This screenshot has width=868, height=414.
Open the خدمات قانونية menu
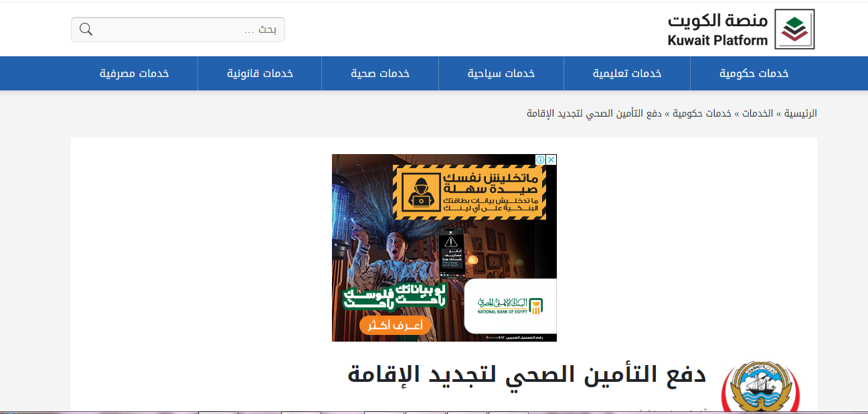[260, 73]
